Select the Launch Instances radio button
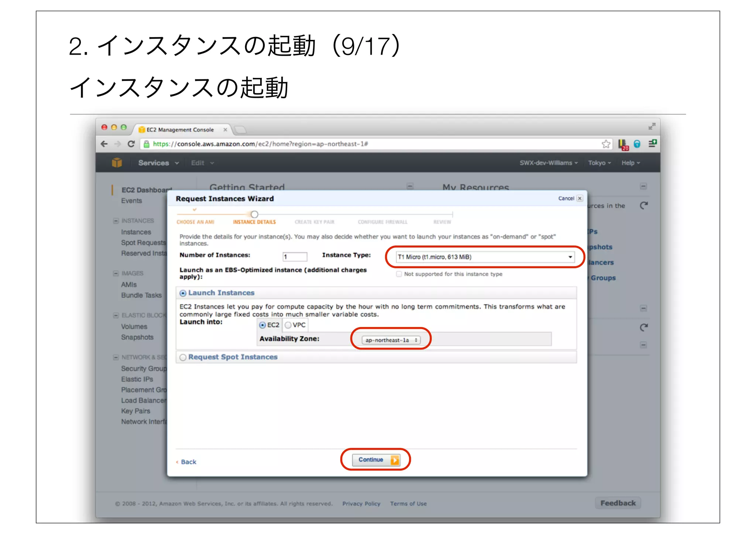The width and height of the screenshot is (756, 534). [183, 293]
